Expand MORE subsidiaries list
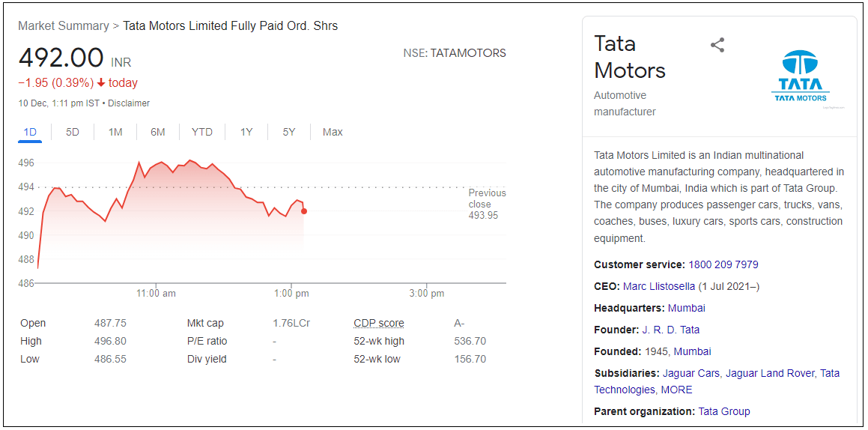Image resolution: width=868 pixels, height=430 pixels. coord(676,390)
